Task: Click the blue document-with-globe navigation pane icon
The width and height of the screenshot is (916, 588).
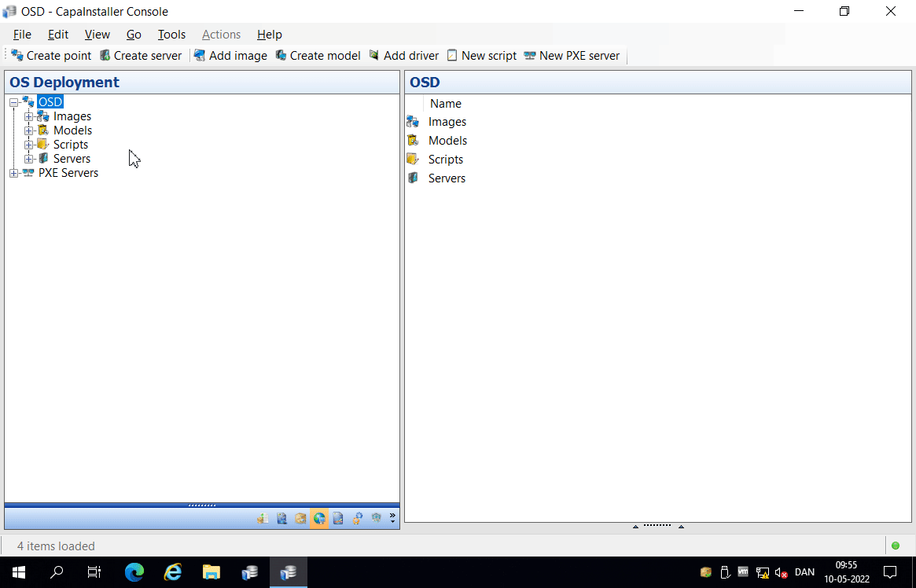Action: 281,519
